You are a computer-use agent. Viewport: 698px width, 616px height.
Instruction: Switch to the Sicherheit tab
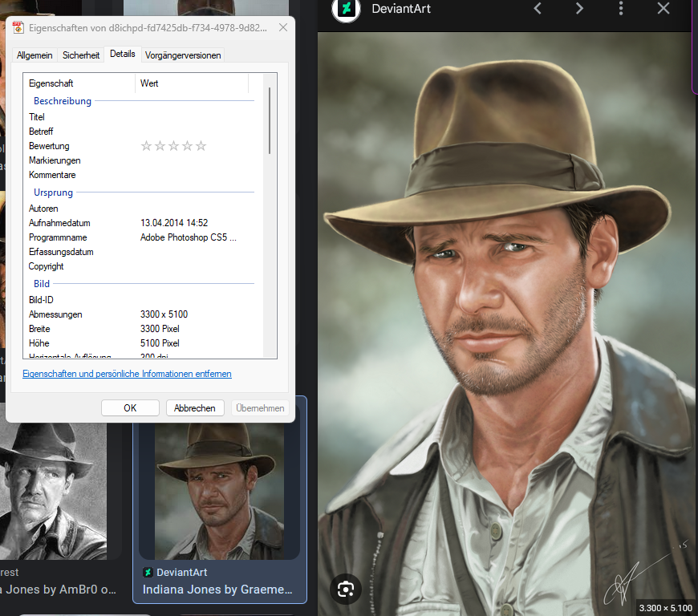click(x=80, y=55)
